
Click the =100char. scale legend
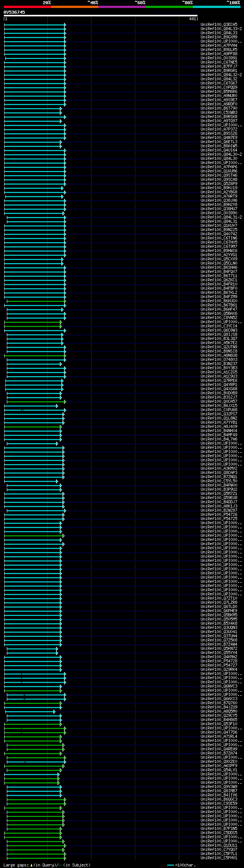pos(181,865)
